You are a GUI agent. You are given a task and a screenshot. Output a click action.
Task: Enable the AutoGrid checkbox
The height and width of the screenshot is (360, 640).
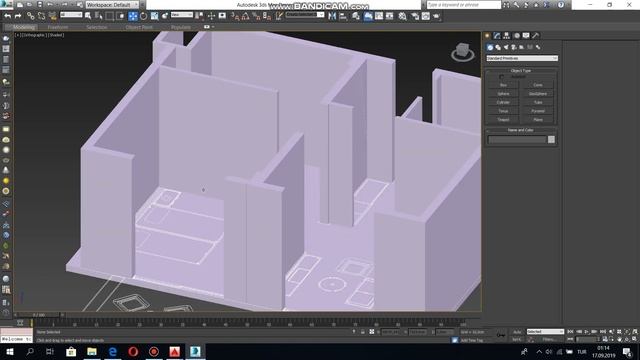[x=502, y=76]
